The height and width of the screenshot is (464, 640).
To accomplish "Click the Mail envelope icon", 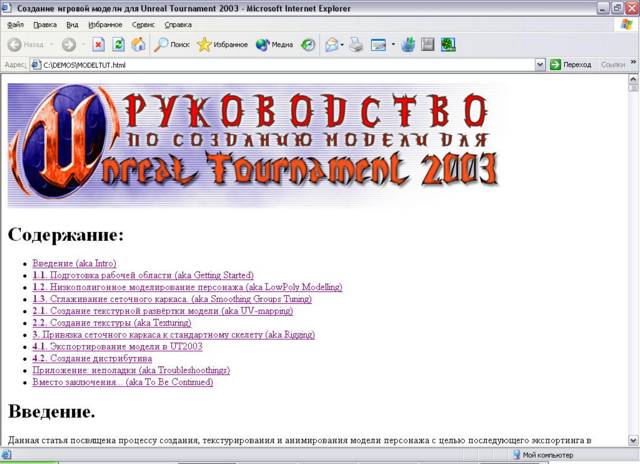I will coord(331,44).
